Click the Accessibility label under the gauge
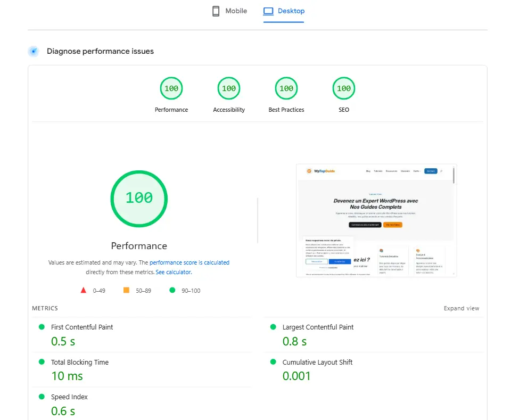This screenshot has width=511, height=420. pos(229,110)
